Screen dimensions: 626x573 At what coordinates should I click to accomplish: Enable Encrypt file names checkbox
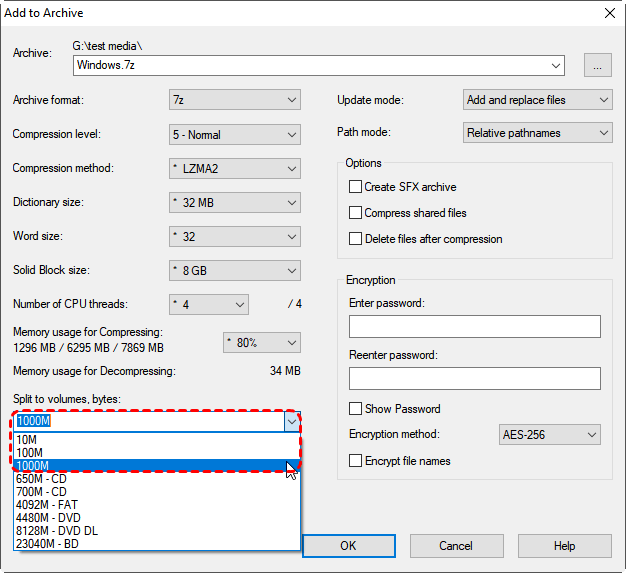click(355, 461)
